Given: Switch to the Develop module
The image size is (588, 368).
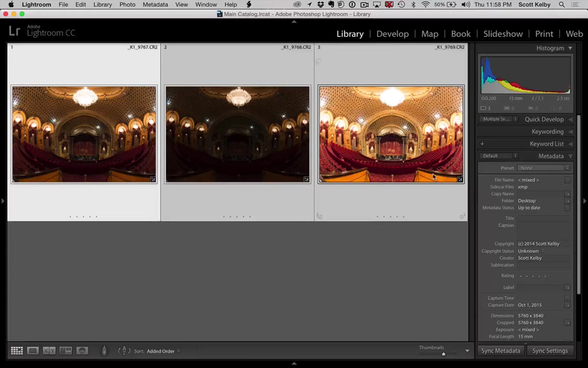Looking at the screenshot, I should (x=392, y=34).
